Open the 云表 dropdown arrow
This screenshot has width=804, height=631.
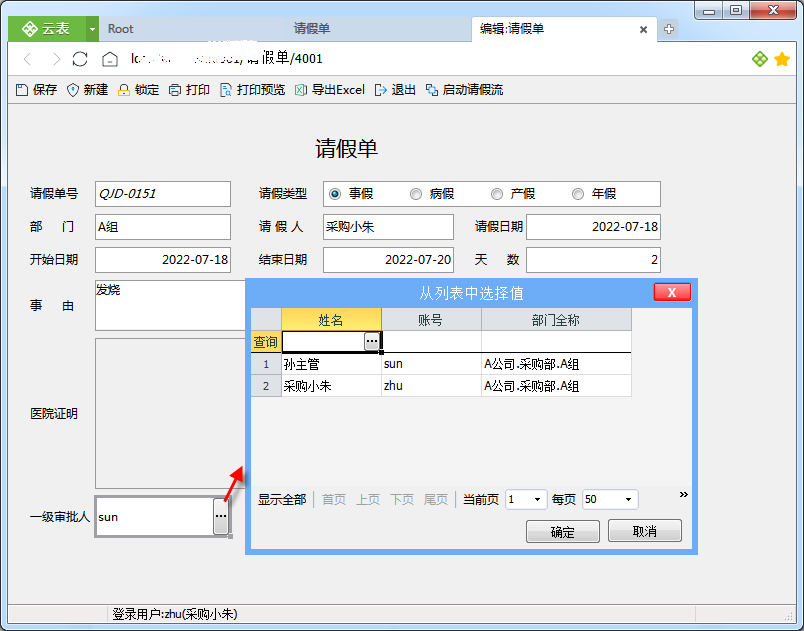coord(92,29)
